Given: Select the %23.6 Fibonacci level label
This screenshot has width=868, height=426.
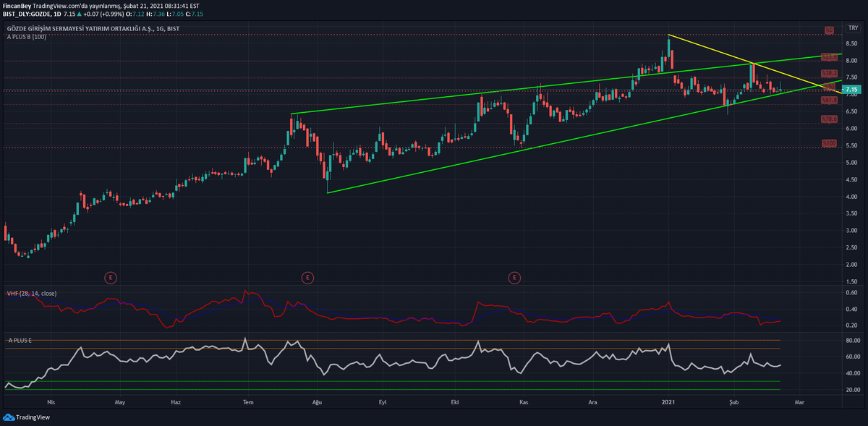Looking at the screenshot, I should [x=829, y=56].
